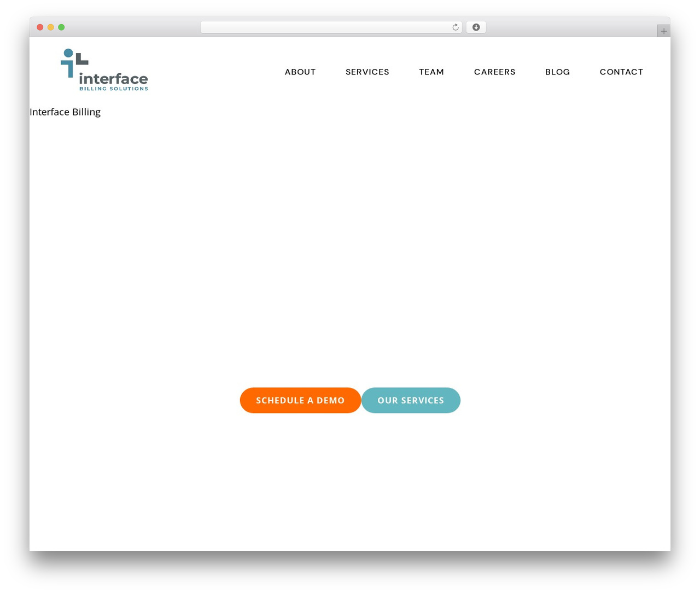Go to the Services navigation link
Screen dimensions: 700x593
click(367, 72)
